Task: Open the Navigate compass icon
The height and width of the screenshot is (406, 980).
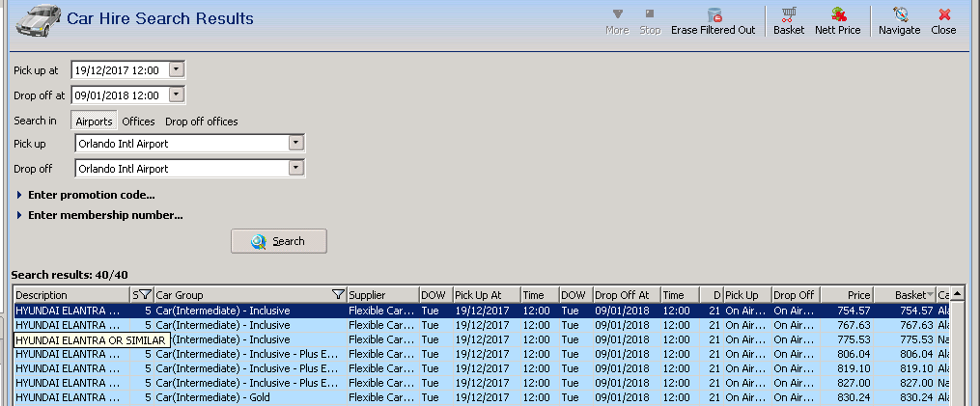Action: point(900,15)
